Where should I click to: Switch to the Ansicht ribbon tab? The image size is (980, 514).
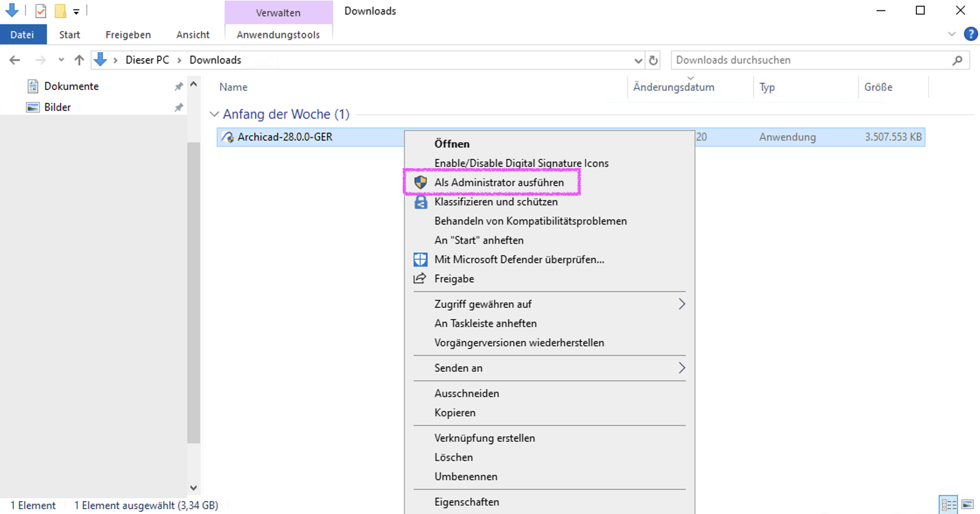click(193, 35)
